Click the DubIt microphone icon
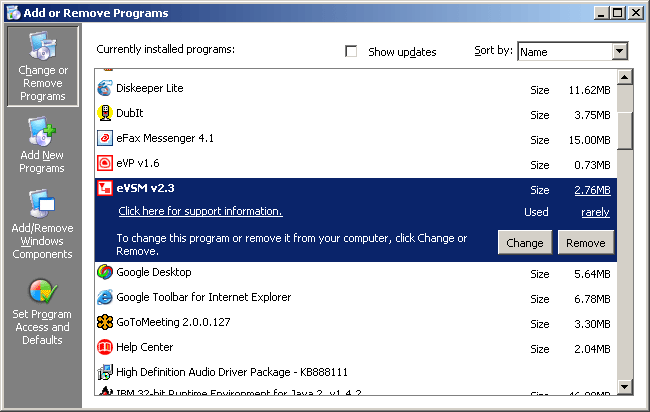The image size is (650, 412). tap(105, 113)
